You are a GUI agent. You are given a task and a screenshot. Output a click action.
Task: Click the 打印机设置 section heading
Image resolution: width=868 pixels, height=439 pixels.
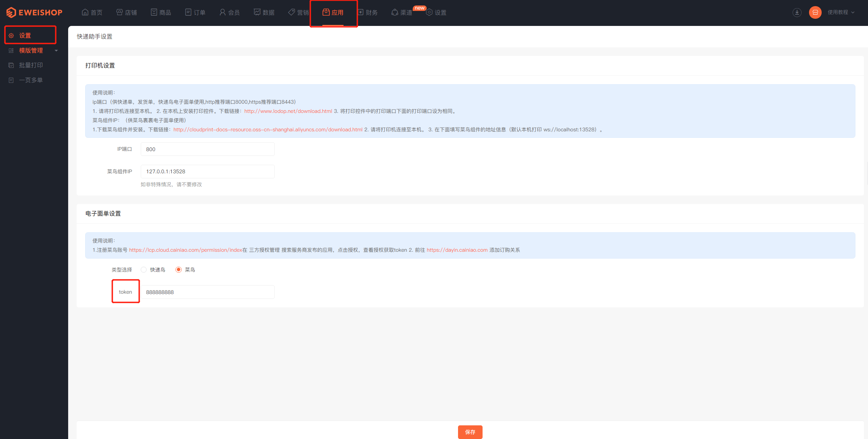[x=100, y=65]
